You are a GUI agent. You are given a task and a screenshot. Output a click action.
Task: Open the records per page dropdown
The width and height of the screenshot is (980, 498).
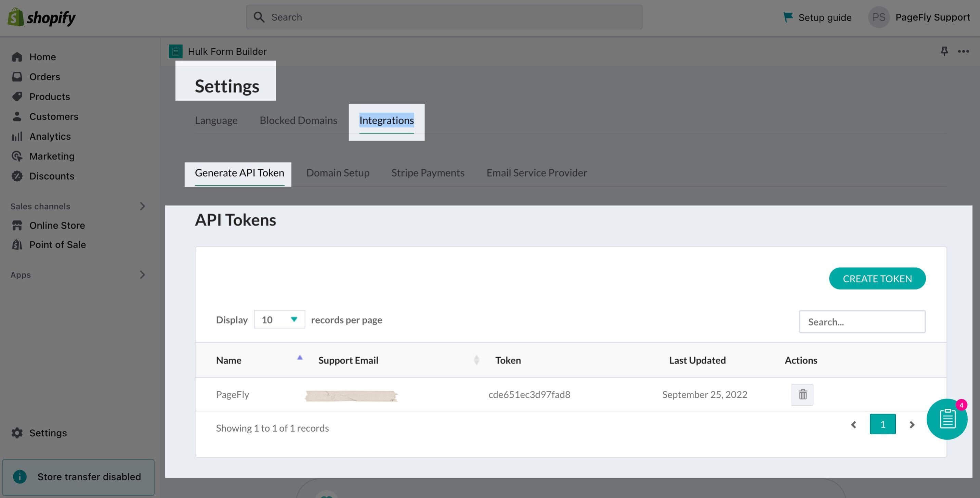[x=279, y=319]
